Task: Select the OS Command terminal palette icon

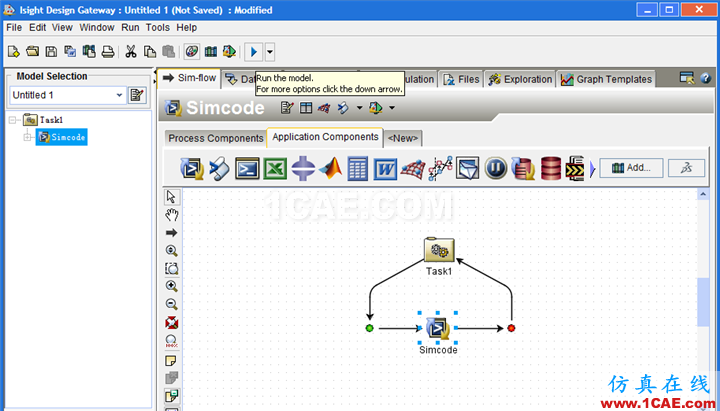Action: (247, 168)
